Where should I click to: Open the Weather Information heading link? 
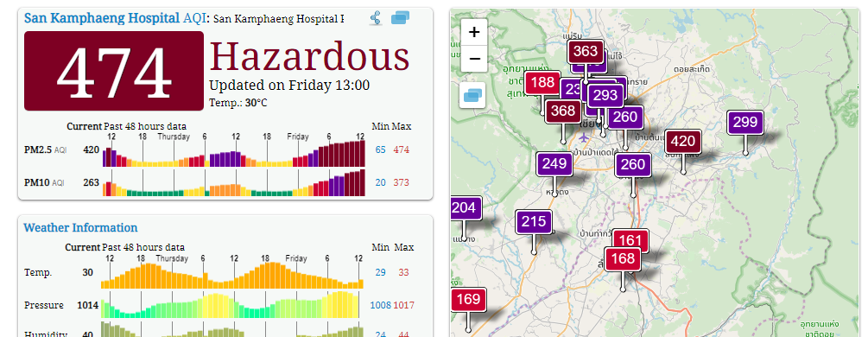click(x=81, y=228)
